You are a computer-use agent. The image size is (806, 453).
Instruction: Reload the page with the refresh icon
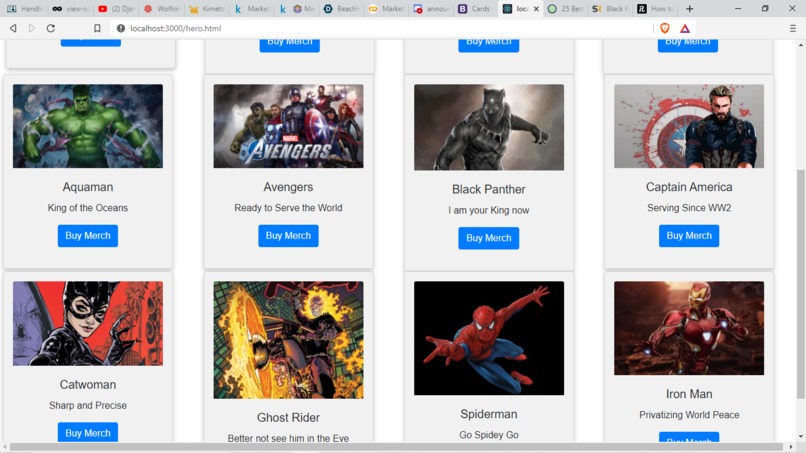(x=50, y=28)
